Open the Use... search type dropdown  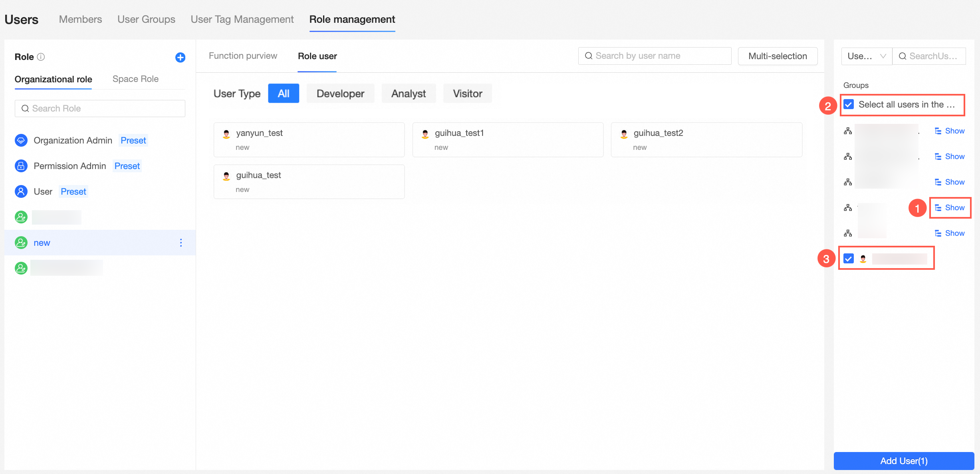[866, 56]
